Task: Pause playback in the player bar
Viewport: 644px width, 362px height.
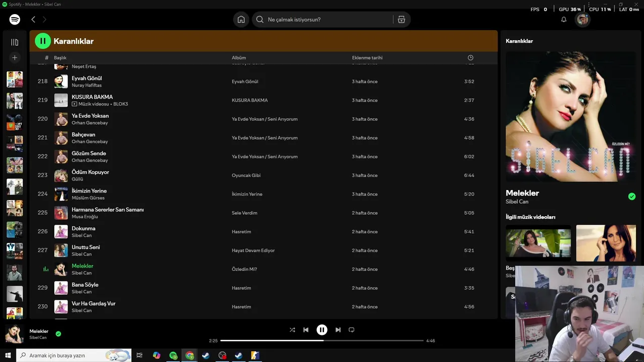Action: point(322,330)
